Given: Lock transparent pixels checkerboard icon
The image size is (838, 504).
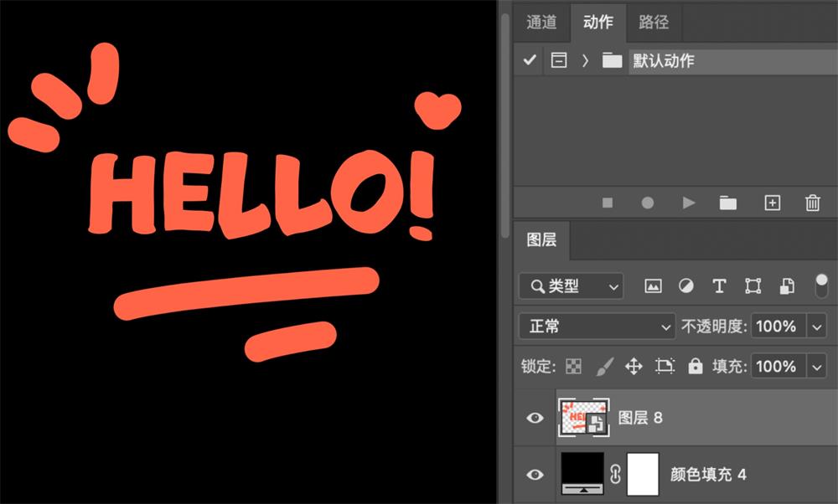Looking at the screenshot, I should point(573,366).
